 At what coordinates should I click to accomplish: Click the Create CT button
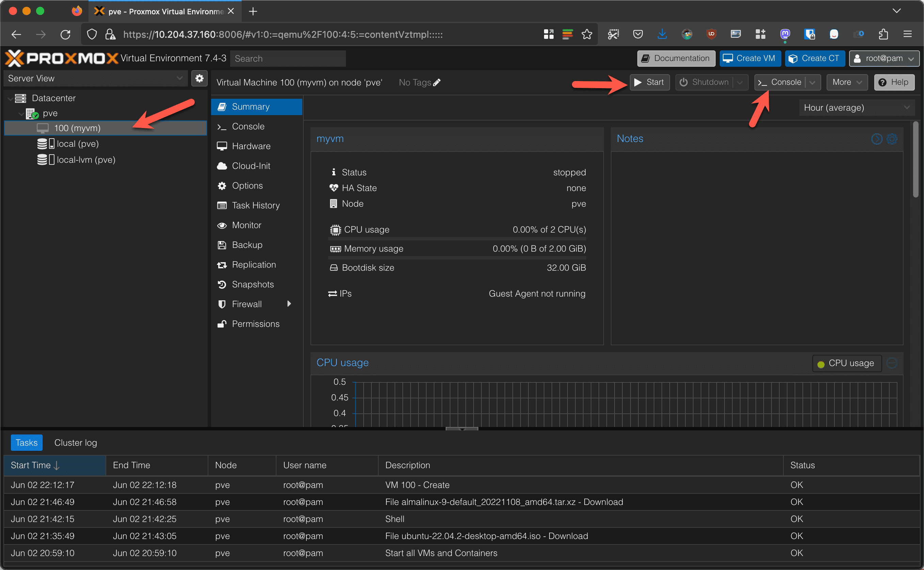tap(815, 59)
